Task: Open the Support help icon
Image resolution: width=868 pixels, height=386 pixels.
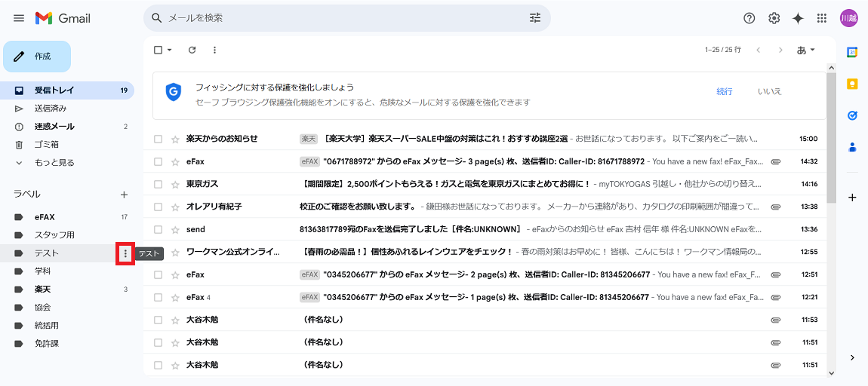Action: tap(749, 18)
